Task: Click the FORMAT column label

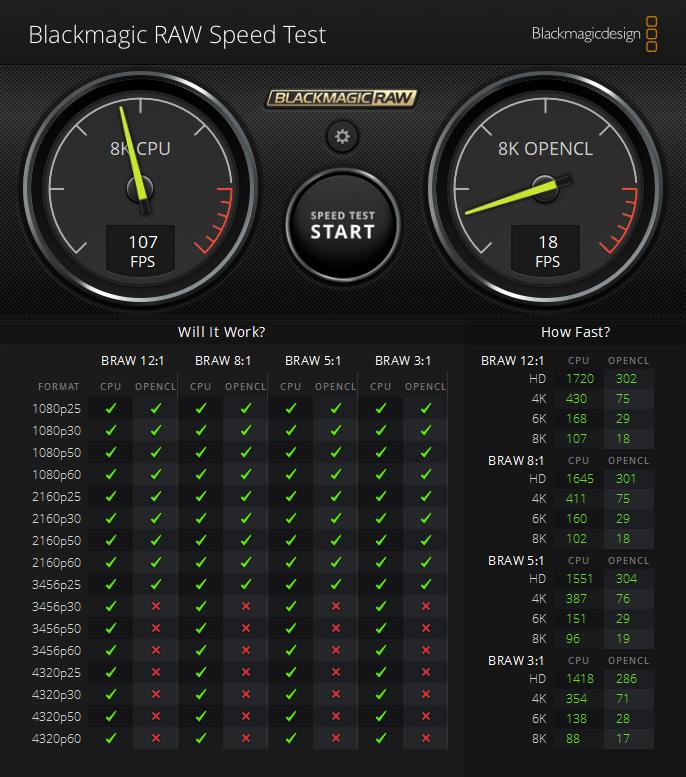Action: (58, 387)
